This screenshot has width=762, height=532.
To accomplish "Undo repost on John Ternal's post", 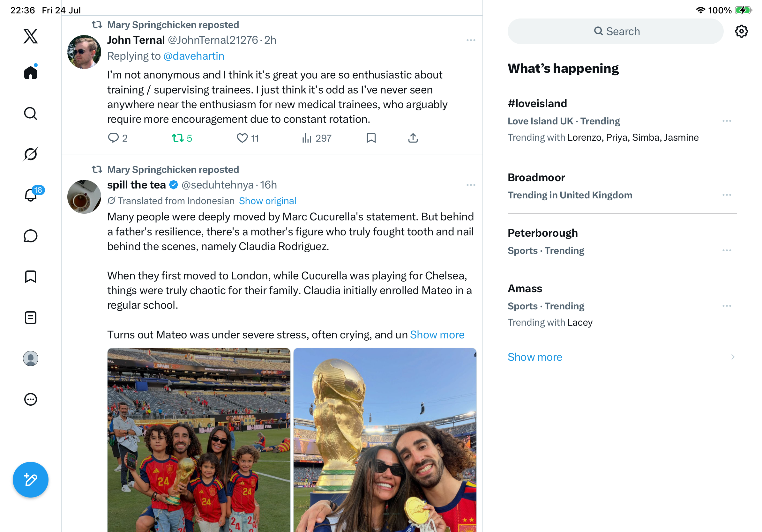I will [x=182, y=138].
